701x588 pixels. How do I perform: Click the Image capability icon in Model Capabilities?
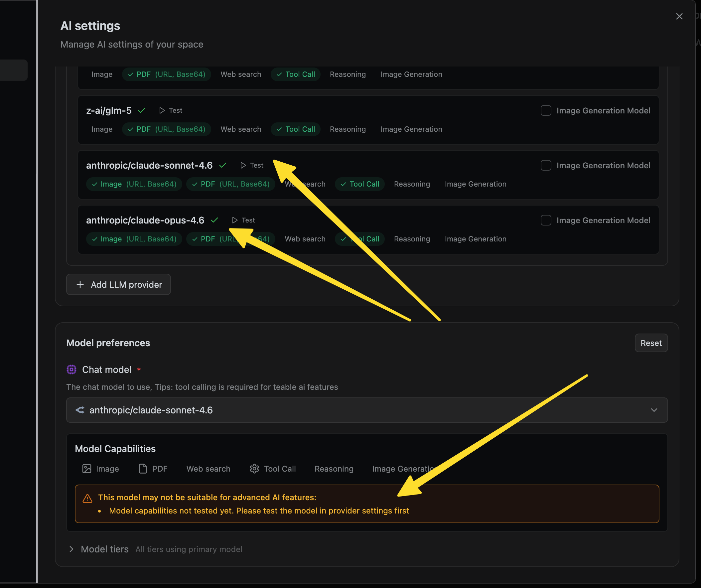[x=87, y=469]
